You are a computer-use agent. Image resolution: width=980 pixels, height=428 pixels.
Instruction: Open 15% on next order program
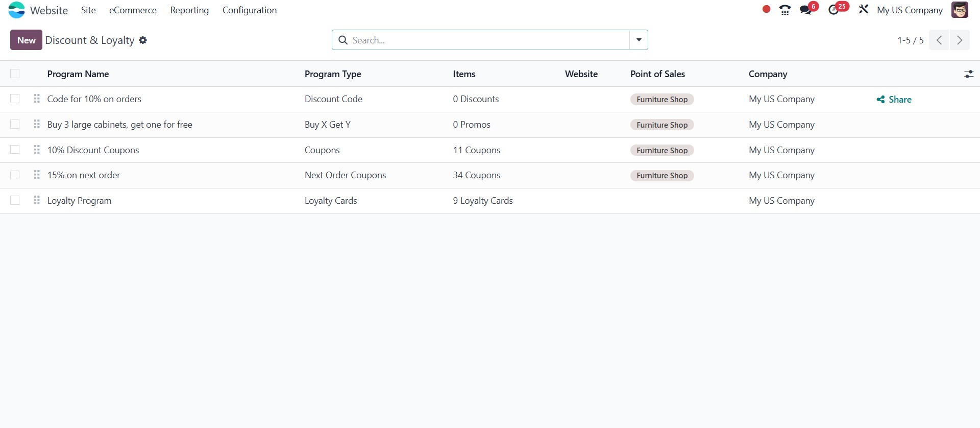[84, 175]
